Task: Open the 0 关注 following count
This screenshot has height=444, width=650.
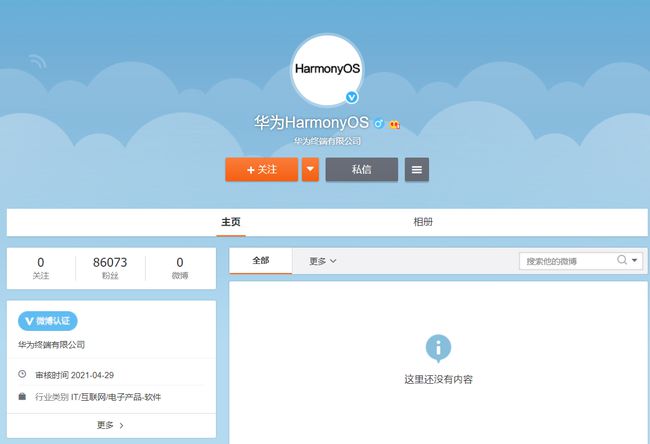Action: click(41, 268)
